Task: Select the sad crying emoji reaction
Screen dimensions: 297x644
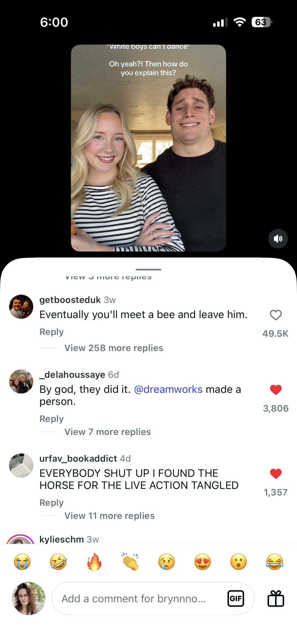Action: 167,562
